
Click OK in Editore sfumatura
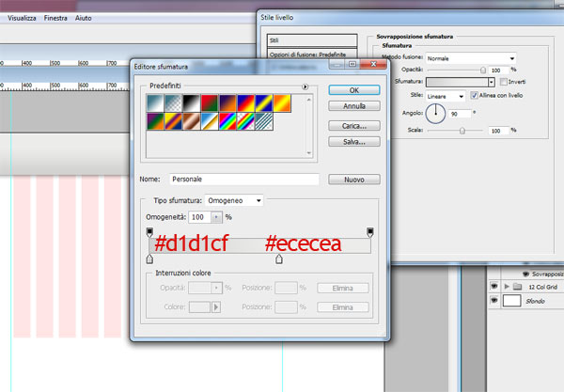pos(354,90)
